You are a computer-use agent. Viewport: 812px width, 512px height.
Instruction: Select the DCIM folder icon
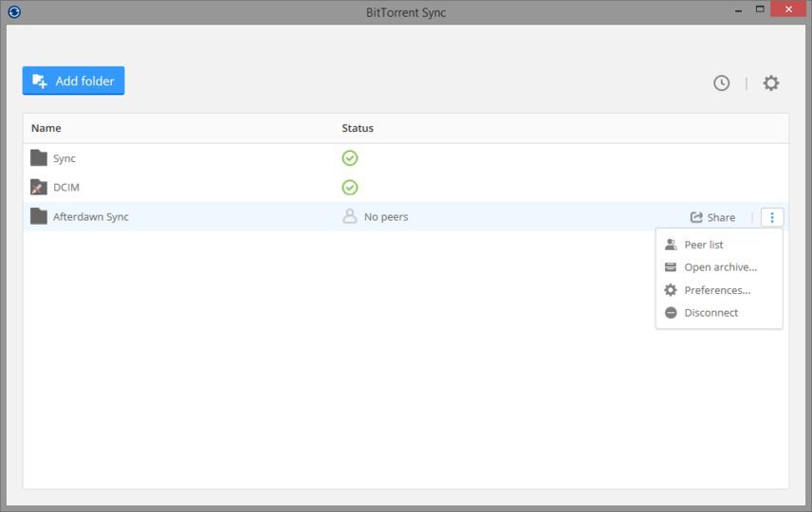[x=39, y=187]
